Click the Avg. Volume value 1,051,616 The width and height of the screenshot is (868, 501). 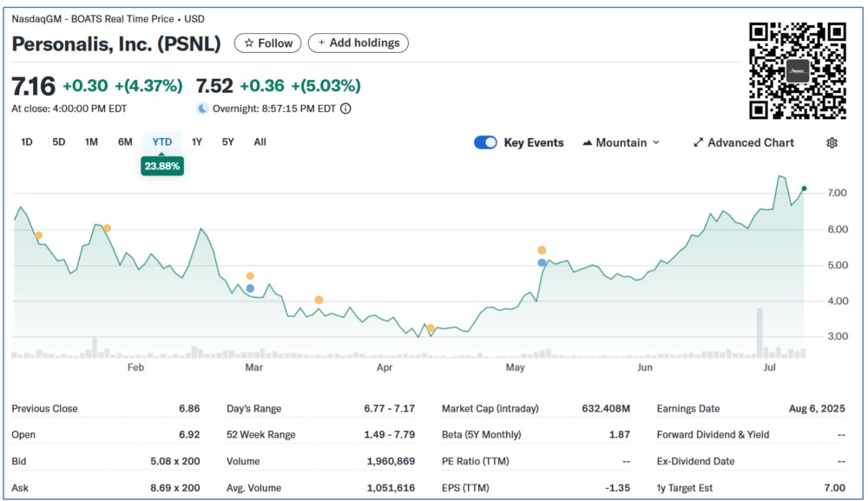(x=391, y=488)
